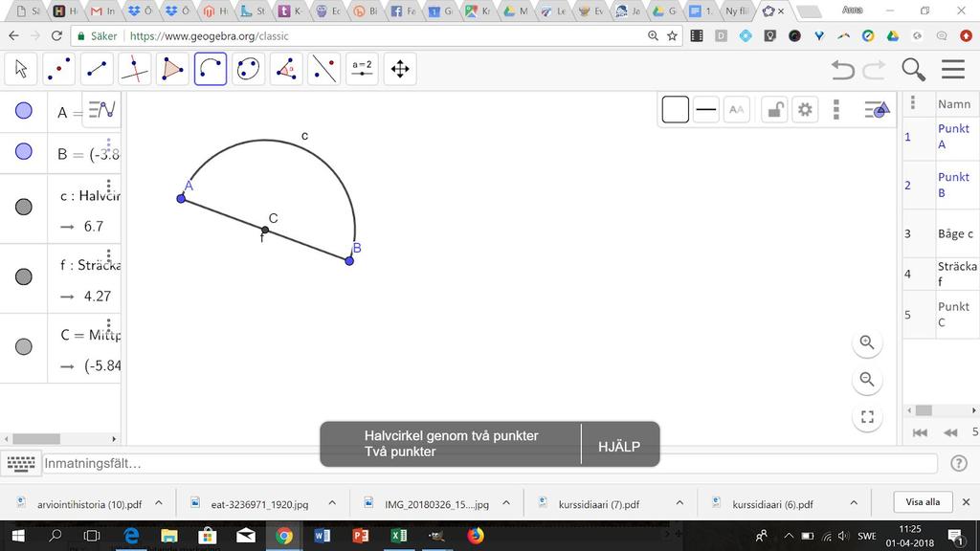Toggle visibility of segment f
Screen dimensions: 980x551
click(x=24, y=276)
